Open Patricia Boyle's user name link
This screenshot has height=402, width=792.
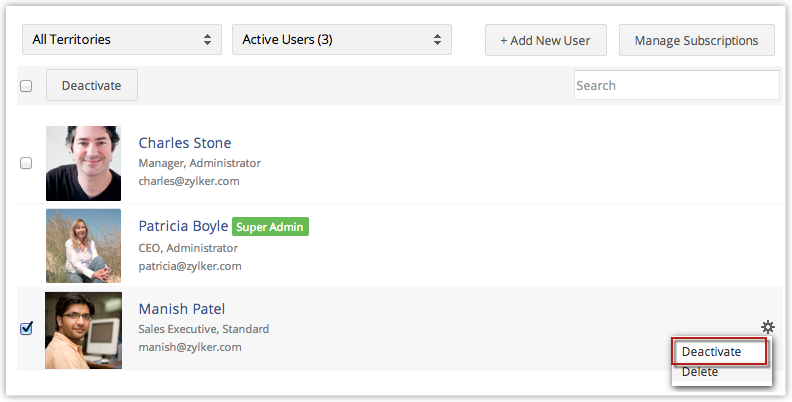pos(183,226)
